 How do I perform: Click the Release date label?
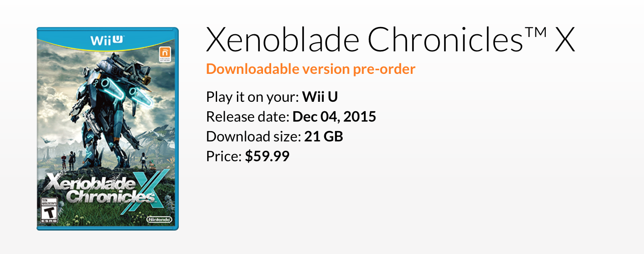[248, 117]
